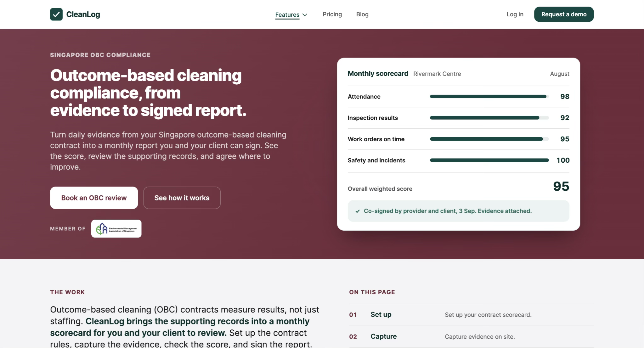Click the MEMBER OF label
The image size is (644, 348).
[68, 229]
